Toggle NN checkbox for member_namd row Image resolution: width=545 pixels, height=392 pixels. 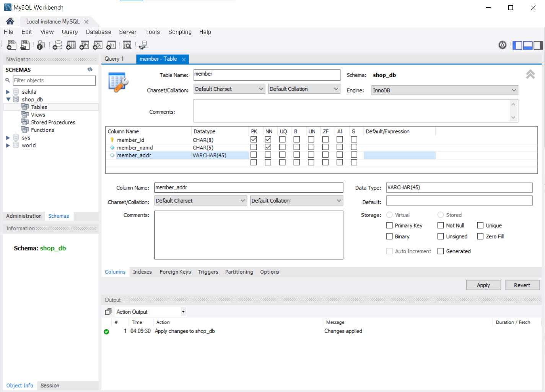[268, 147]
